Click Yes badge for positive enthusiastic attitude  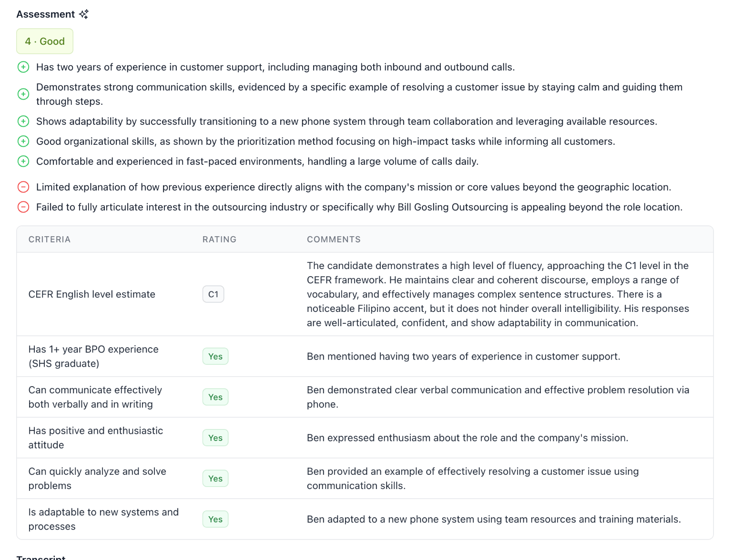(215, 438)
